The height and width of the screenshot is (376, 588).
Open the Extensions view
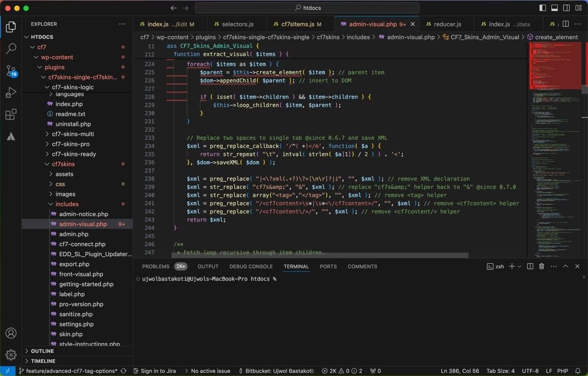(x=11, y=115)
